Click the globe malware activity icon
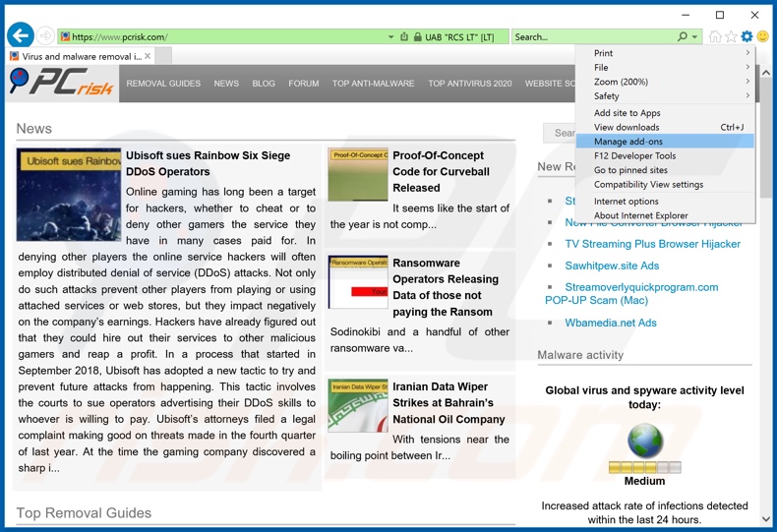777x532 pixels. pyautogui.click(x=644, y=441)
